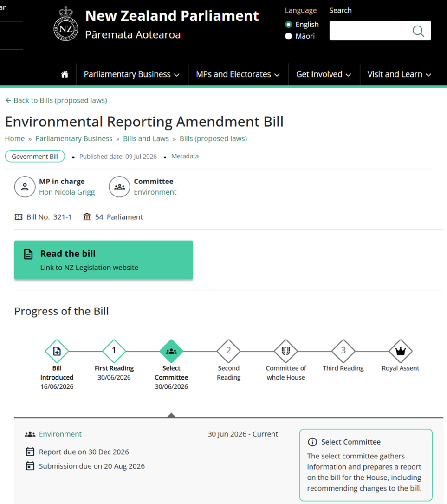Screen dimensions: 447x504
Task: Click the home icon in navigation bar
Action: [x=65, y=74]
